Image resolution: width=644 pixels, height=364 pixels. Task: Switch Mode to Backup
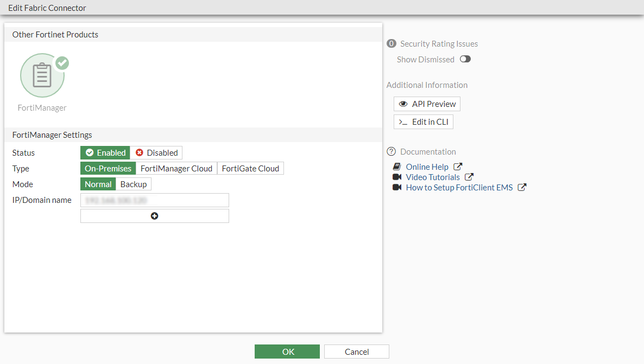click(x=134, y=184)
